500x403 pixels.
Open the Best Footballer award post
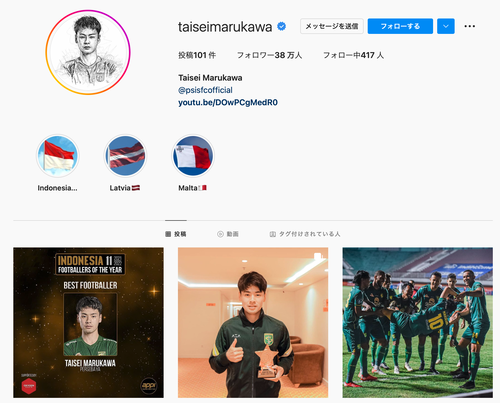(x=88, y=322)
